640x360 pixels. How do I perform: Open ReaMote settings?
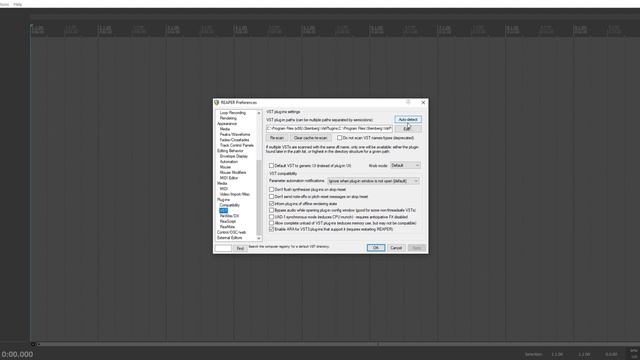227,227
